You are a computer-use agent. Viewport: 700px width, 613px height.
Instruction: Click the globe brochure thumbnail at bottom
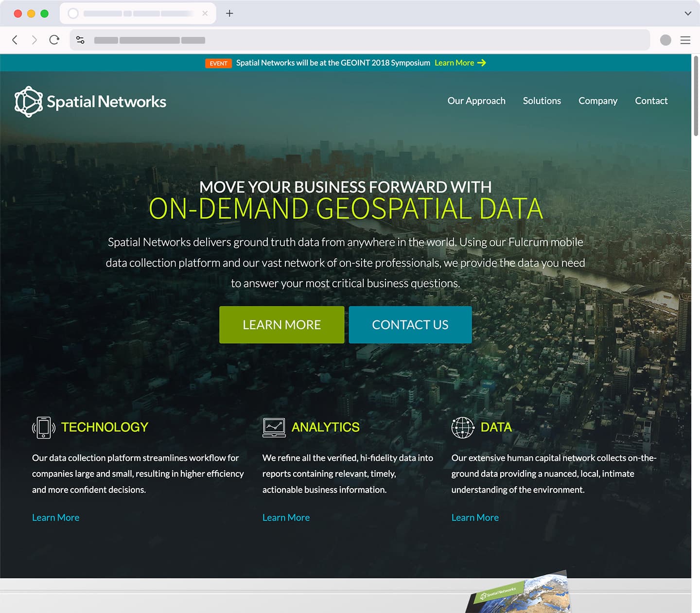point(518,592)
